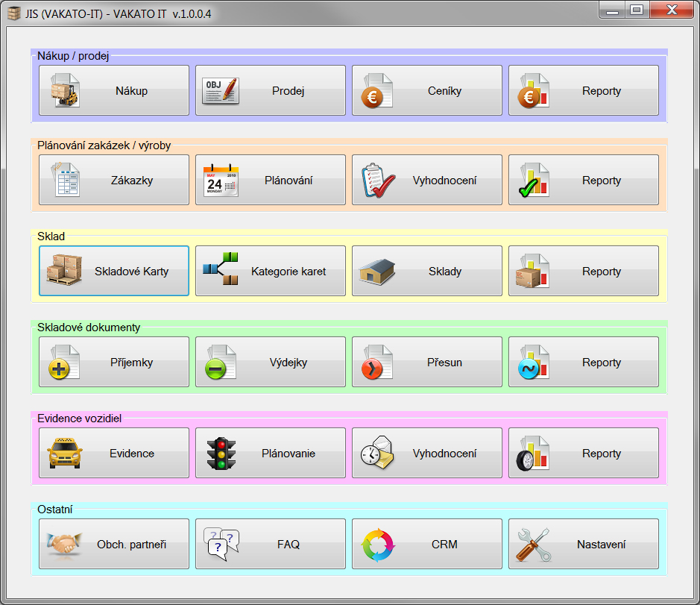The image size is (700, 605).
Task: Open Skladové Karty with the pallet boxes icon
Action: point(114,271)
